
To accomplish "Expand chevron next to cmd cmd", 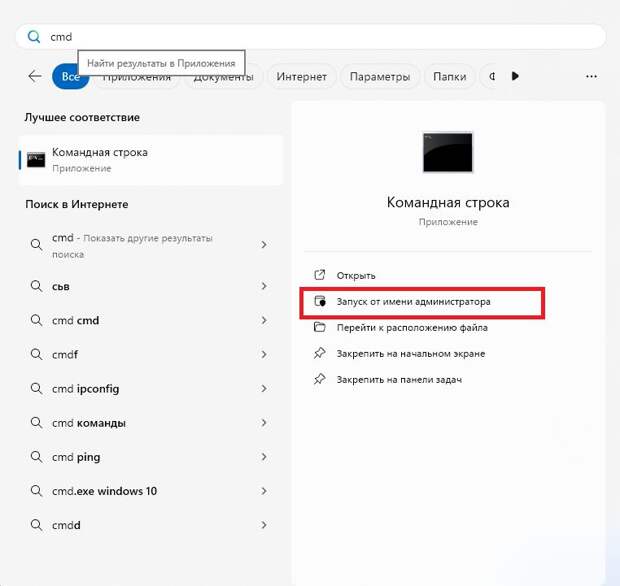I will point(264,320).
